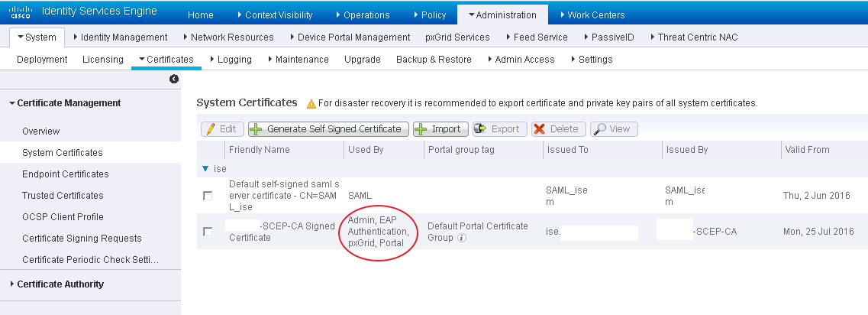Viewport: 868px width, 315px height.
Task: Sort by Issued To column header
Action: click(x=567, y=150)
